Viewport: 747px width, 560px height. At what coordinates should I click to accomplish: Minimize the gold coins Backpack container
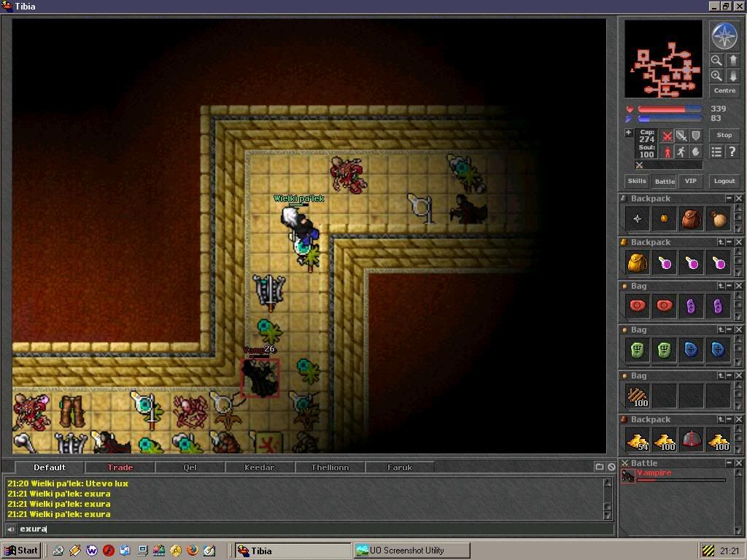729,419
